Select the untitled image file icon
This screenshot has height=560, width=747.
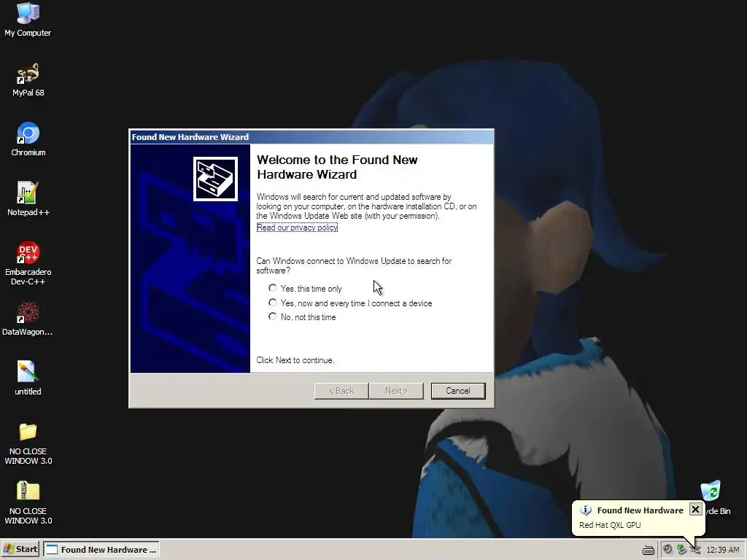click(x=28, y=378)
